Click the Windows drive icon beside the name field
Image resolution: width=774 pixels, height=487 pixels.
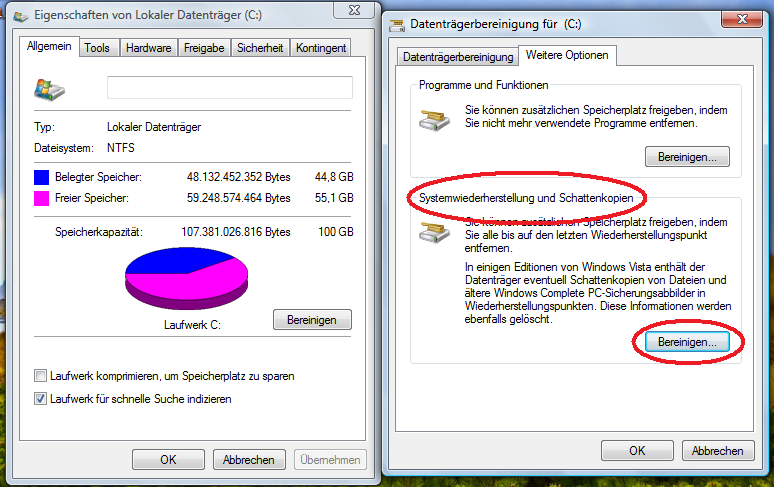point(49,89)
